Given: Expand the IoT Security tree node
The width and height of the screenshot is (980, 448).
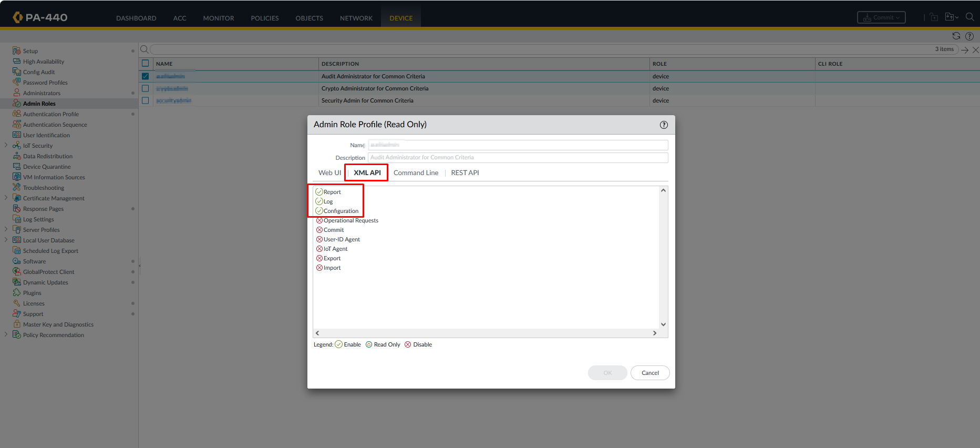Looking at the screenshot, I should click(6, 145).
